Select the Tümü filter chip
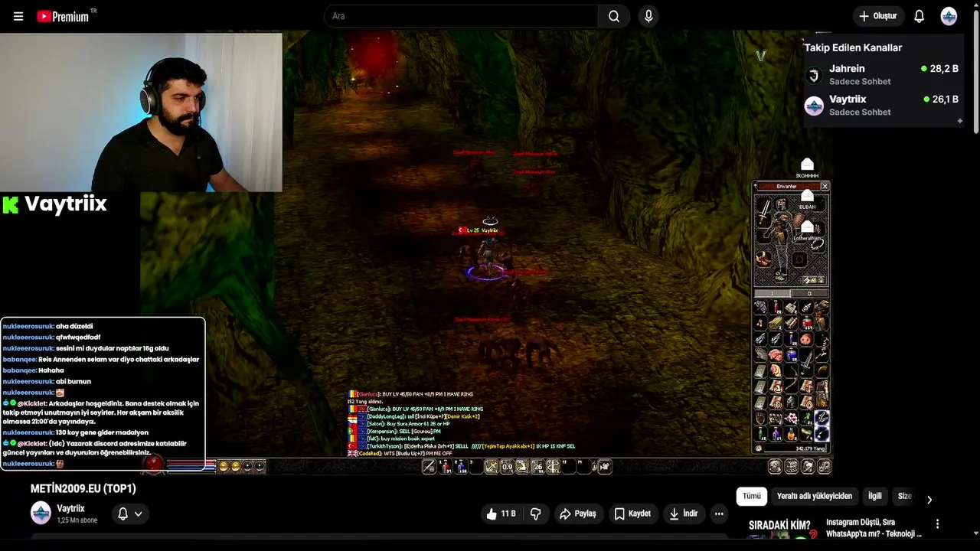Image resolution: width=980 pixels, height=551 pixels. tap(752, 496)
